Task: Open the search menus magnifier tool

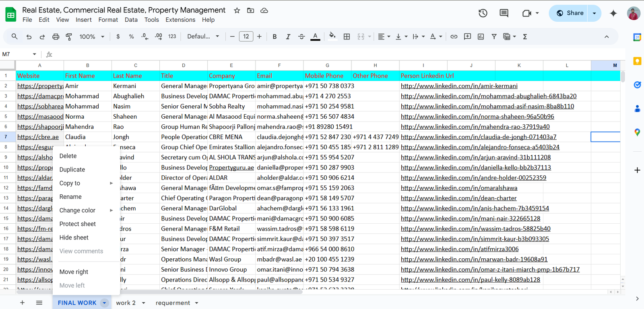Action: click(x=14, y=37)
